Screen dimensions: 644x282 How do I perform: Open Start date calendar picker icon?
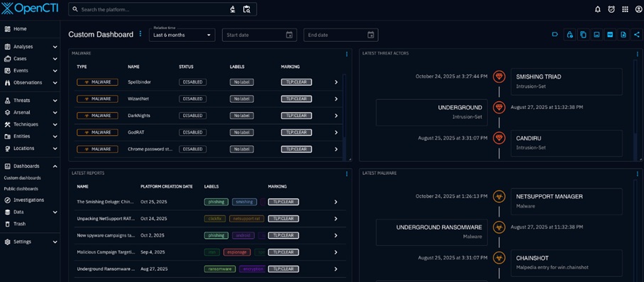289,35
